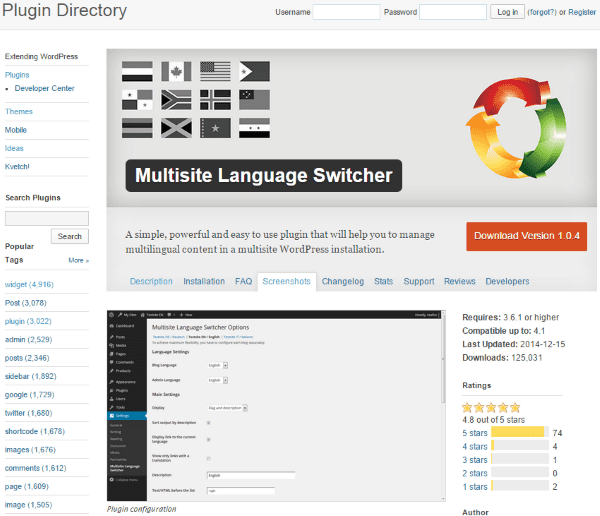Image resolution: width=600 pixels, height=516 pixels.
Task: Click the Canadian flag icon in banner
Action: coord(175,71)
